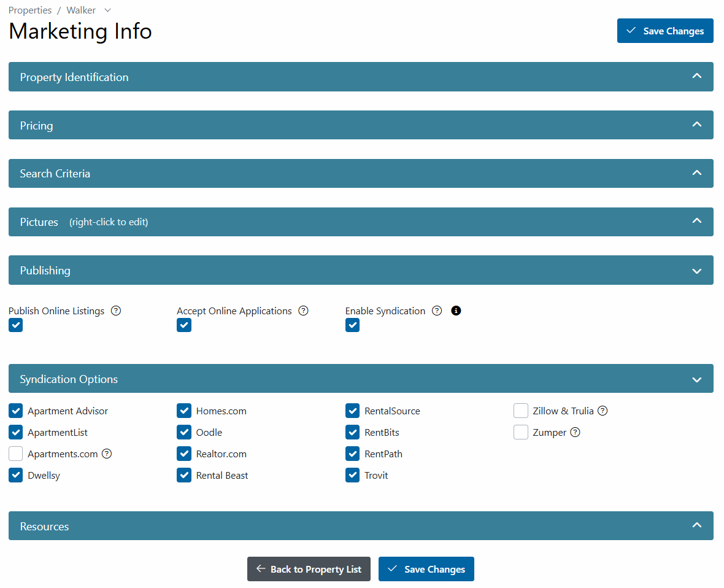724x588 pixels.
Task: Toggle Rental Beast checkbox
Action: [184, 475]
